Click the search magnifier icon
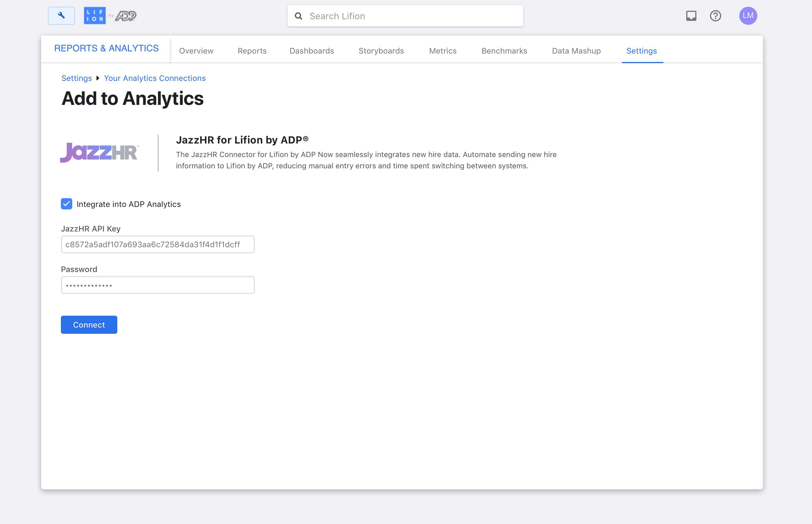The image size is (812, 524). tap(298, 16)
